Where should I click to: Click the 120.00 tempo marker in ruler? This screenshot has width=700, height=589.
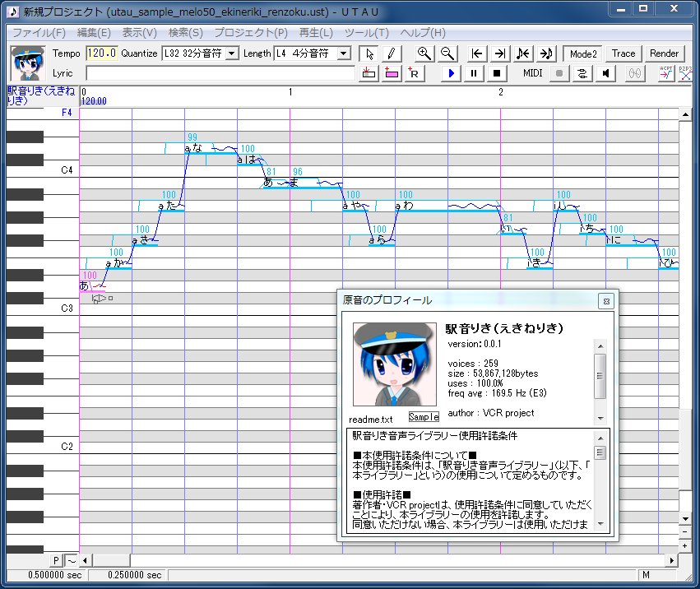tap(95, 101)
